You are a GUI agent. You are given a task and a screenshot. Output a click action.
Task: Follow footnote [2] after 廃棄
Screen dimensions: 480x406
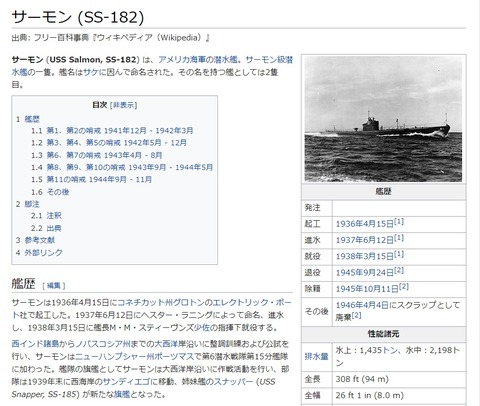356,315
